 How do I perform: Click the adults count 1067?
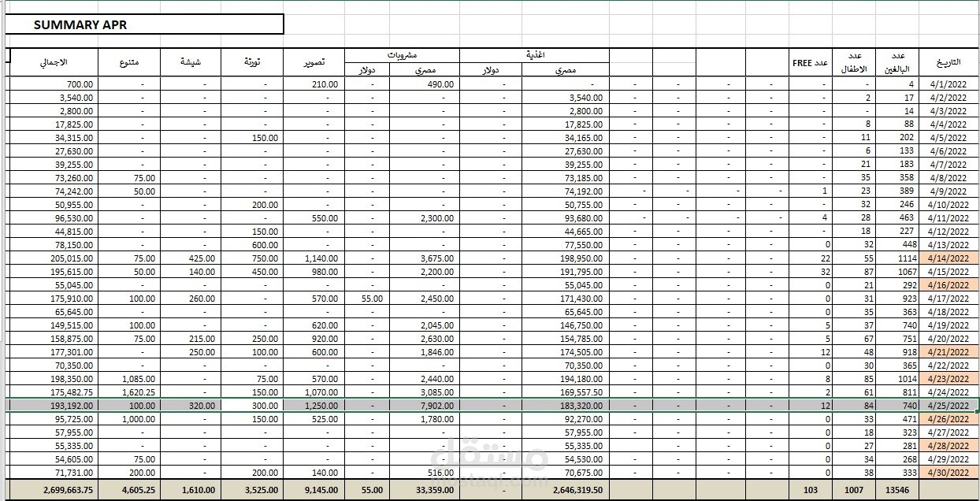point(896,271)
